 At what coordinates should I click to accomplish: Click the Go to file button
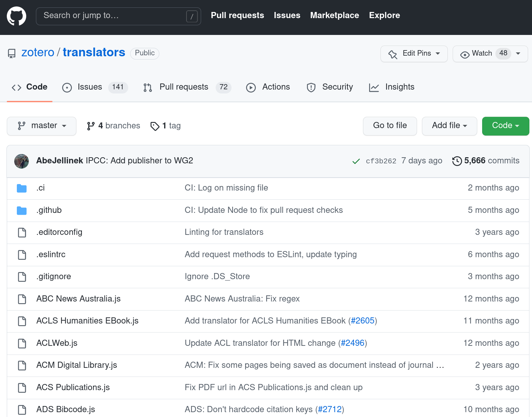(x=390, y=126)
